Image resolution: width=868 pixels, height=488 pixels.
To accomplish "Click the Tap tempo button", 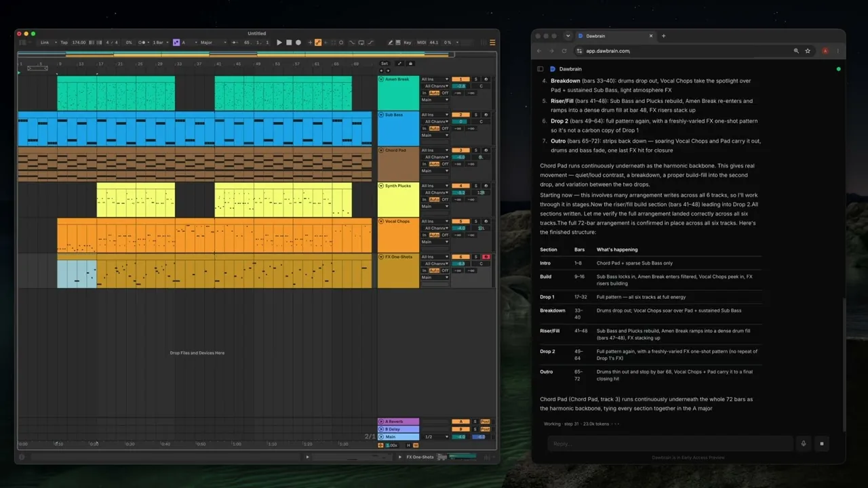I will pyautogui.click(x=64, y=42).
